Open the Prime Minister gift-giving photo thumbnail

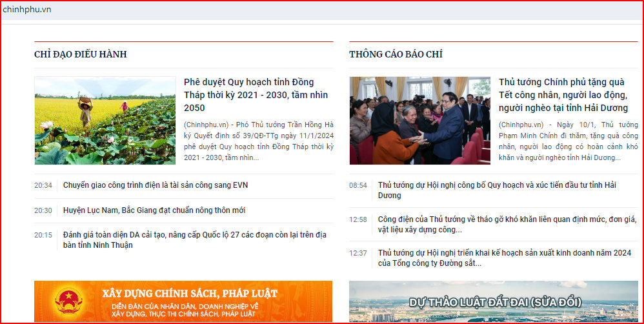(419, 120)
